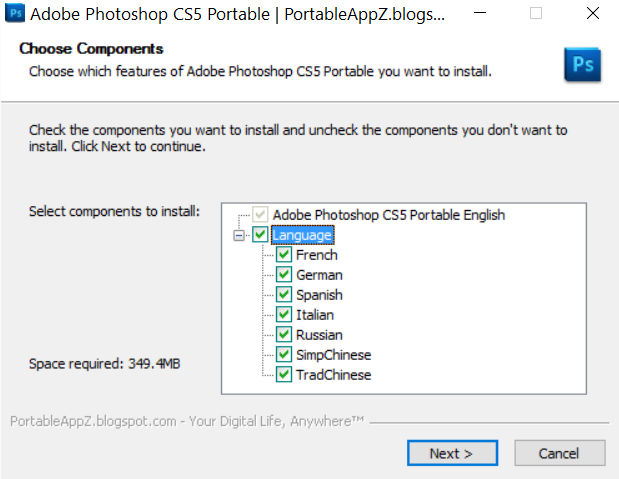This screenshot has height=479, width=619.
Task: Uncheck the French language checkbox
Action: [x=283, y=255]
